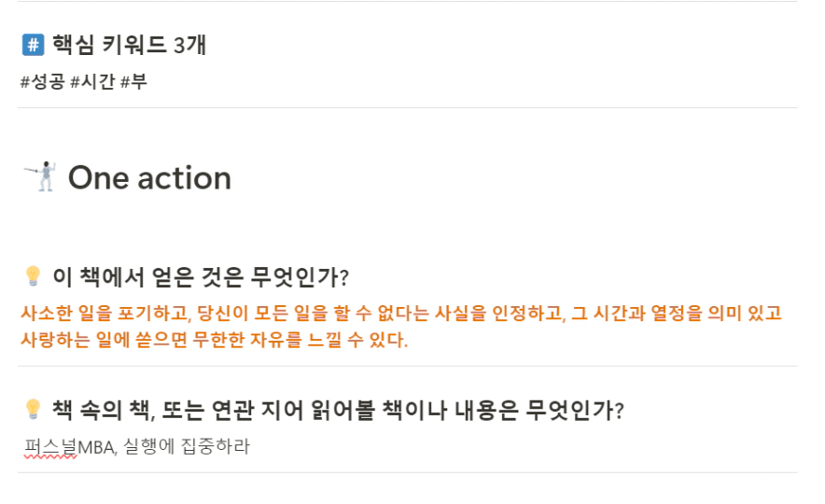Click the red-underlined word 퍼스널

tap(50, 447)
